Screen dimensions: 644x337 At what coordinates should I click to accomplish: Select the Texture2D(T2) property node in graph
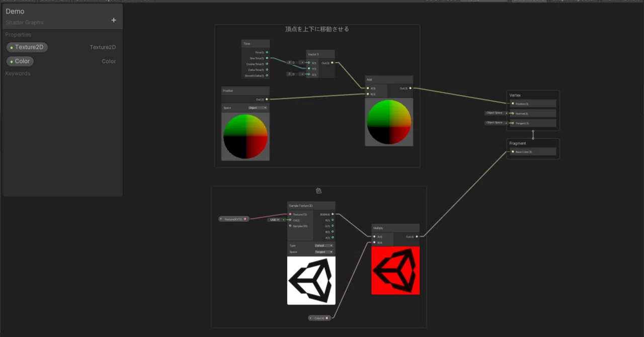tap(234, 219)
